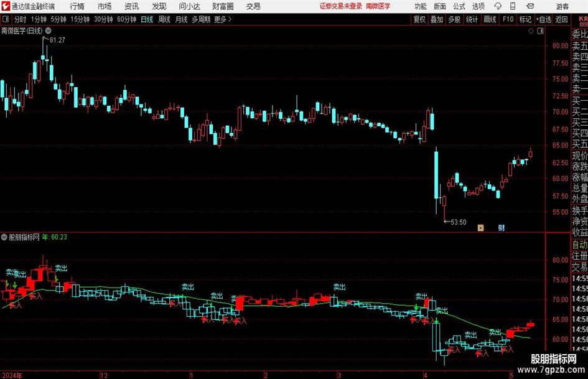The width and height of the screenshot is (588, 379).
Task: Click the 年: 60.23 indicator value
Action: coord(54,237)
